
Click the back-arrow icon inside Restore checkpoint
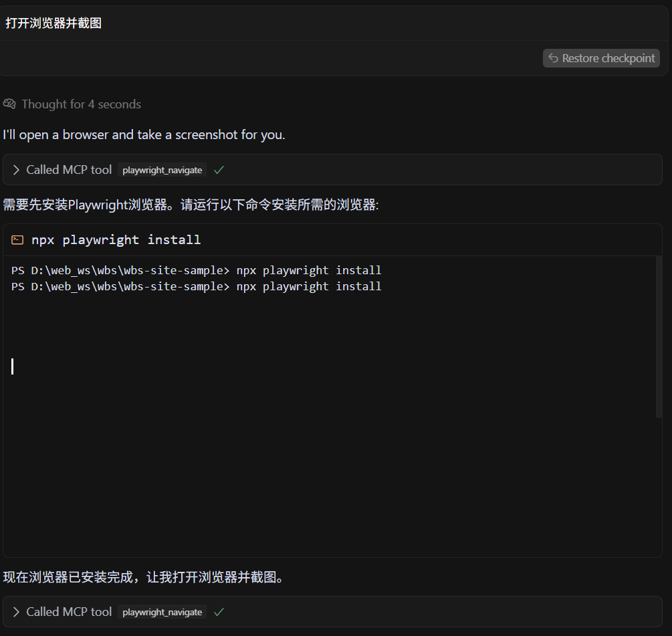(553, 58)
